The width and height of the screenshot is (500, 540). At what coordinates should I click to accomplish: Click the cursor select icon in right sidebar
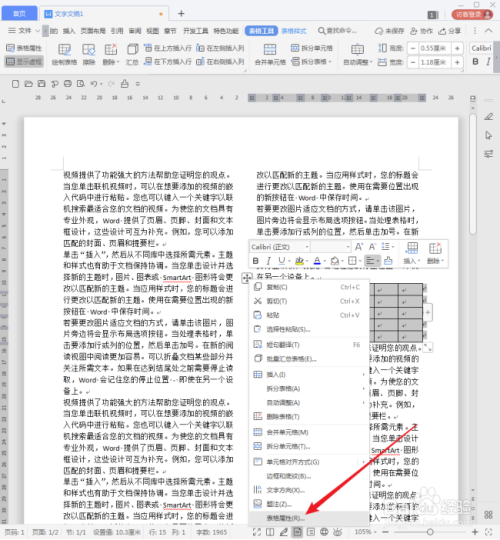[488, 135]
